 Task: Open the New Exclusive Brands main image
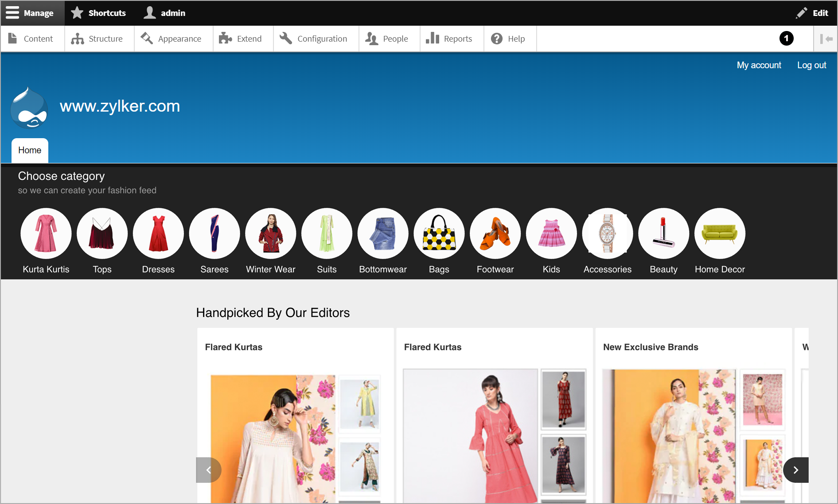(x=668, y=436)
